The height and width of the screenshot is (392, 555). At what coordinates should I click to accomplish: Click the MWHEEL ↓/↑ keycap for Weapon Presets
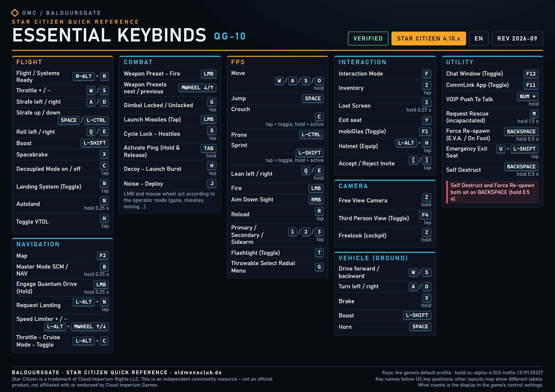click(x=197, y=88)
